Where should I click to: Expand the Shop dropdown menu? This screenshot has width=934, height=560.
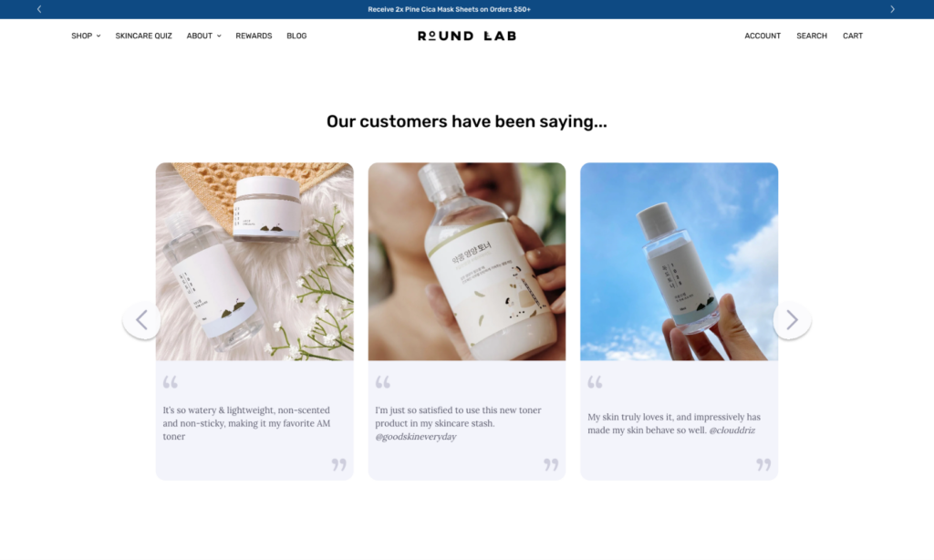tap(86, 36)
